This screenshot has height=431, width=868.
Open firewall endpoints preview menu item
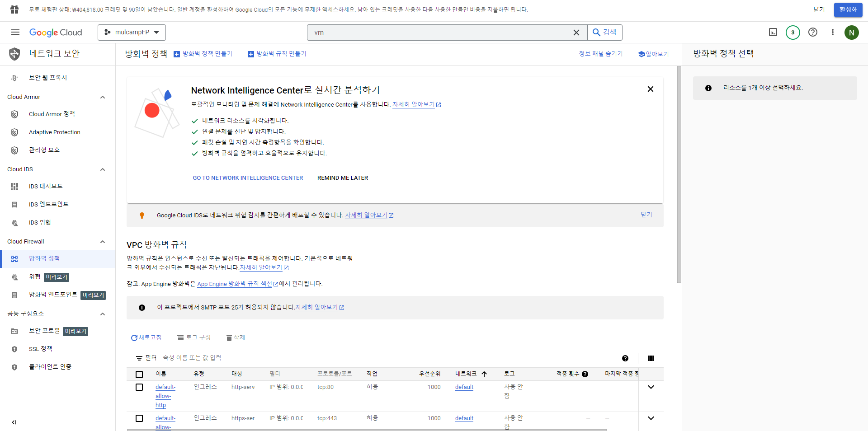(x=57, y=295)
